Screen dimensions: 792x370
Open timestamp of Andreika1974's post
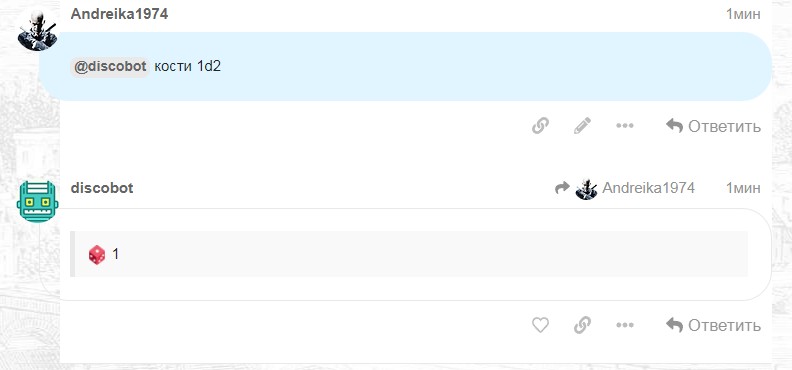[x=743, y=14]
